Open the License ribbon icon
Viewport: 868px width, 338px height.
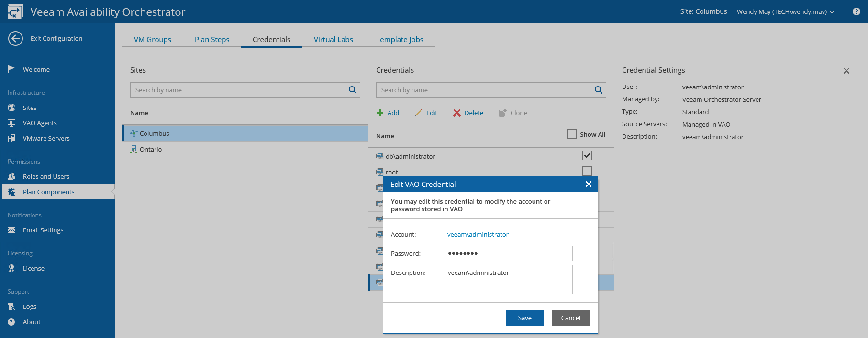(x=11, y=268)
